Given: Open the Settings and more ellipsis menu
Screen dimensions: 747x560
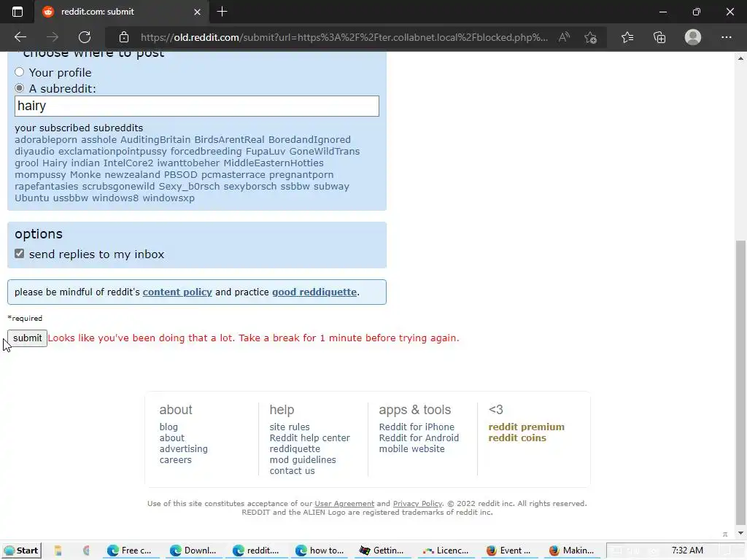Looking at the screenshot, I should [726, 37].
